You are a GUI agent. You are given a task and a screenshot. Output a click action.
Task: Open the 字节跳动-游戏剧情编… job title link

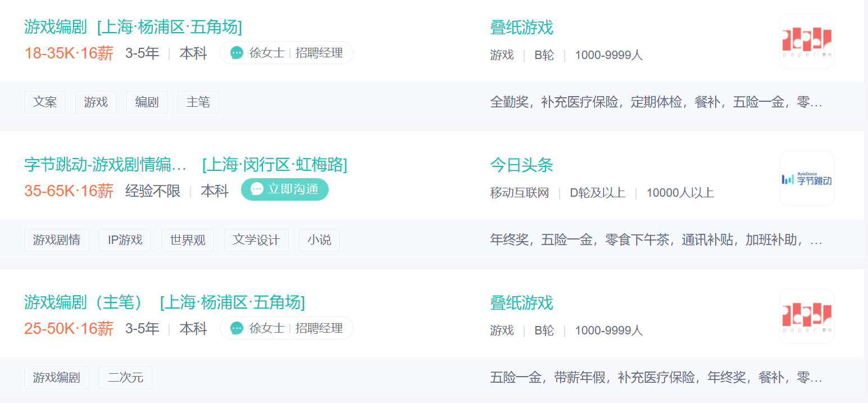[x=105, y=165]
